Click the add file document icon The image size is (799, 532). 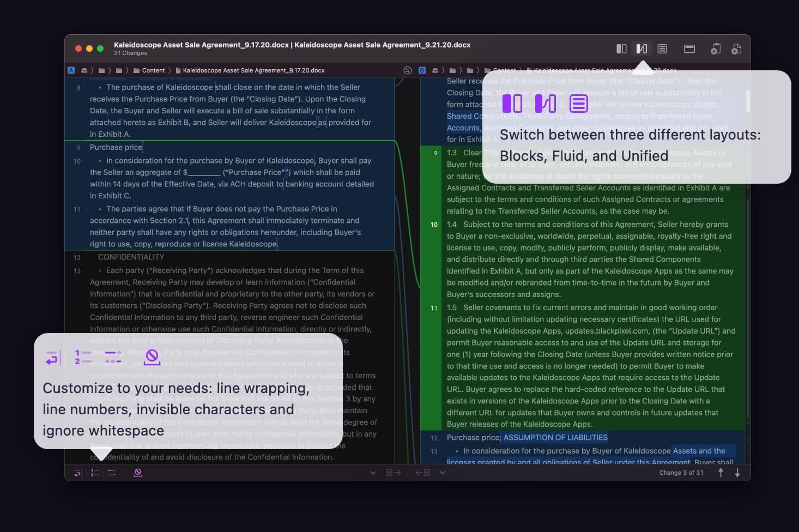click(736, 49)
